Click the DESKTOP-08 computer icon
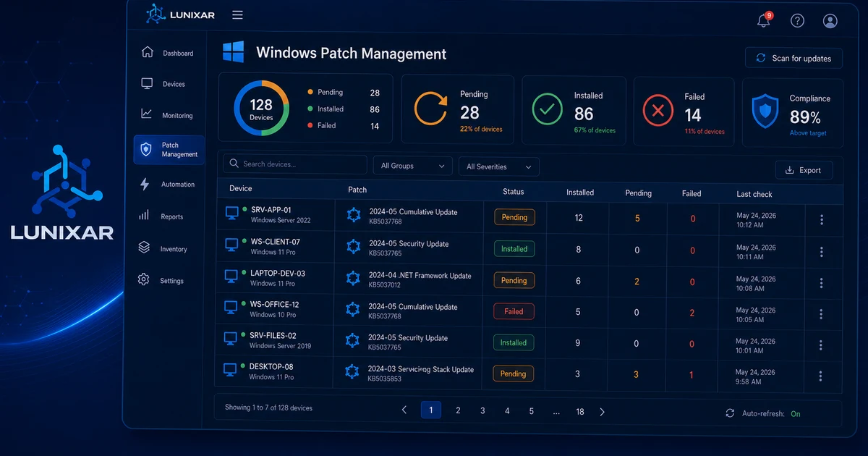The width and height of the screenshot is (868, 456). tap(230, 369)
